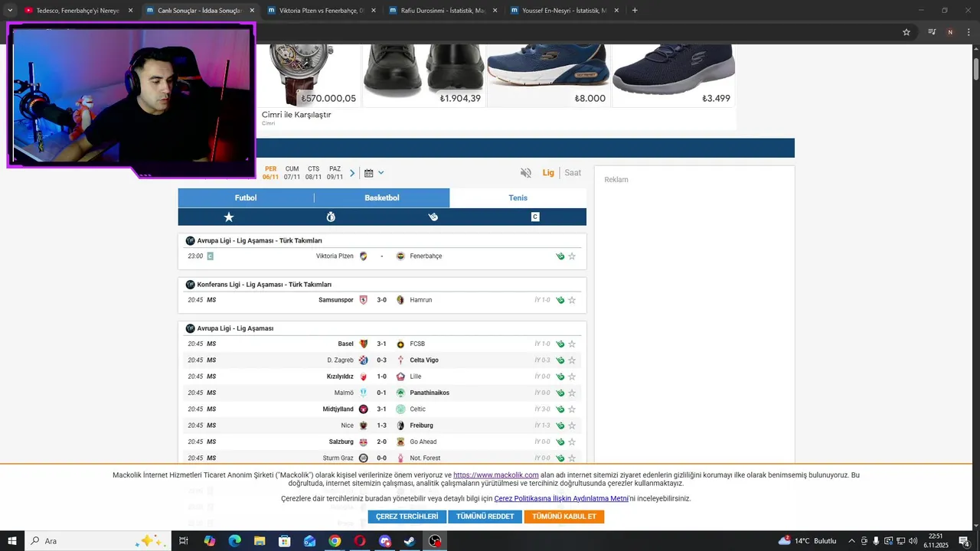
Task: Open the İddaa icon for the Kızılyıldız - Lille match
Action: [x=560, y=377]
